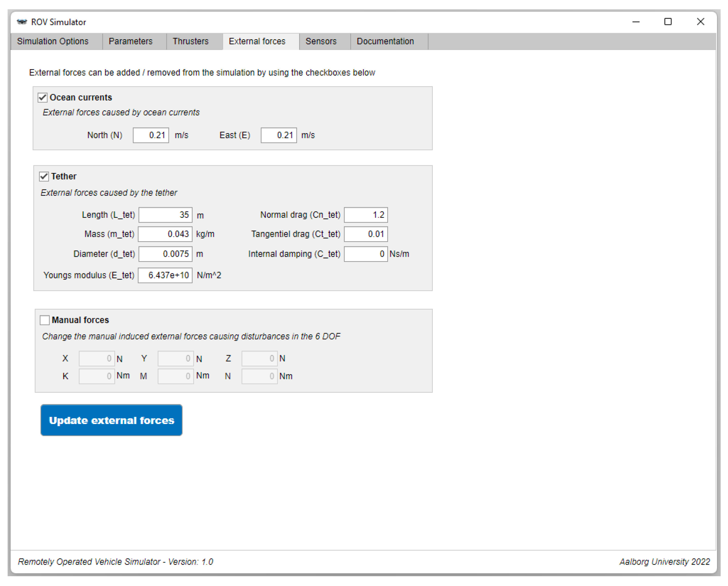
Task: Click the North (N) current field
Action: click(150, 135)
